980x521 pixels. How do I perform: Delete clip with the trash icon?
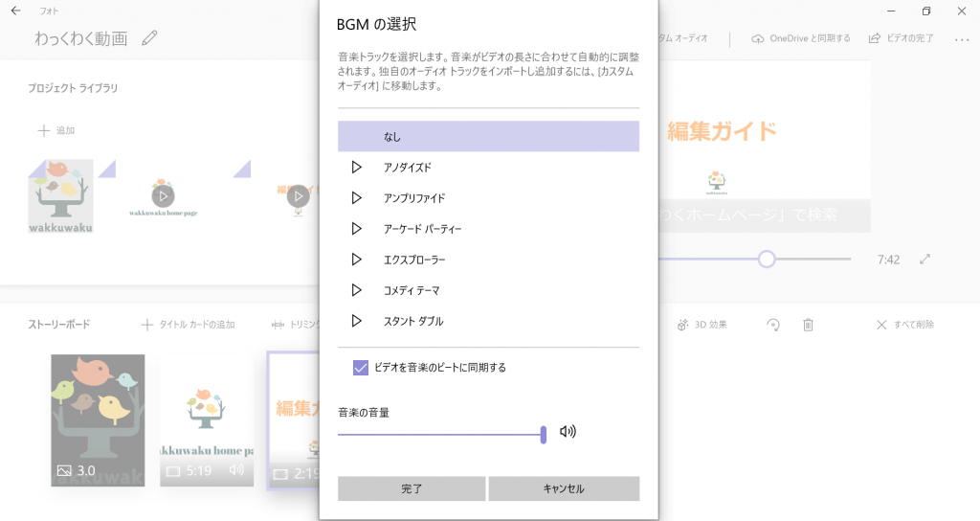pyautogui.click(x=808, y=325)
